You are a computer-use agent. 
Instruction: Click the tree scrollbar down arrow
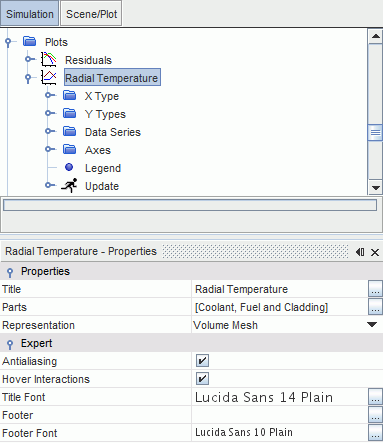point(376,188)
